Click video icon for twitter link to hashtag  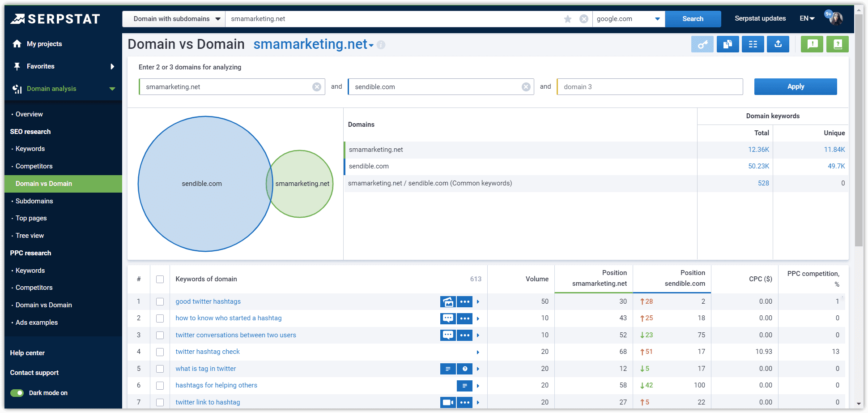[x=448, y=402]
